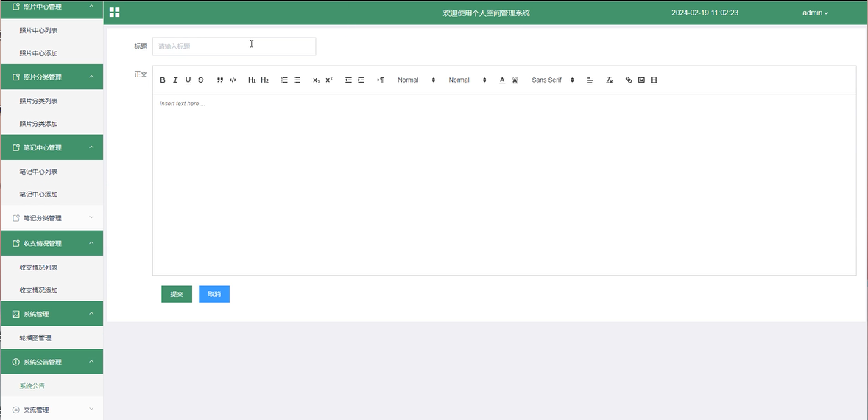The height and width of the screenshot is (420, 868).
Task: Apply subscript formatting
Action: (x=316, y=80)
